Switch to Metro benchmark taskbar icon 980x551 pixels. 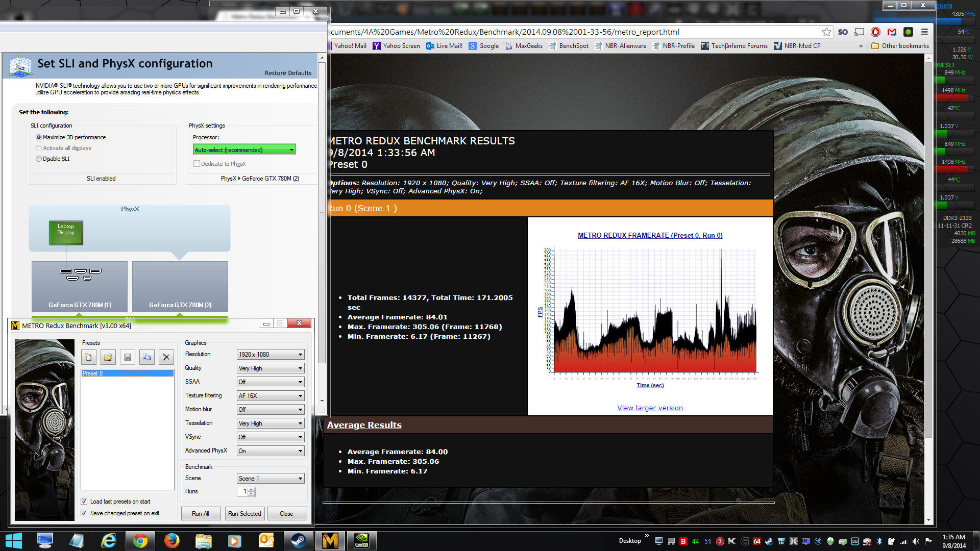pos(330,541)
